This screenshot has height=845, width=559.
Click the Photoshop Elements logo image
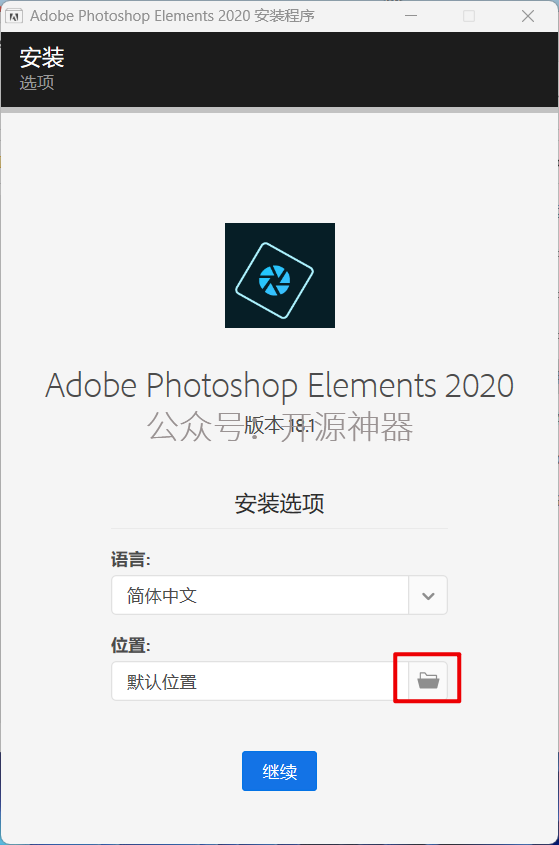pyautogui.click(x=280, y=275)
